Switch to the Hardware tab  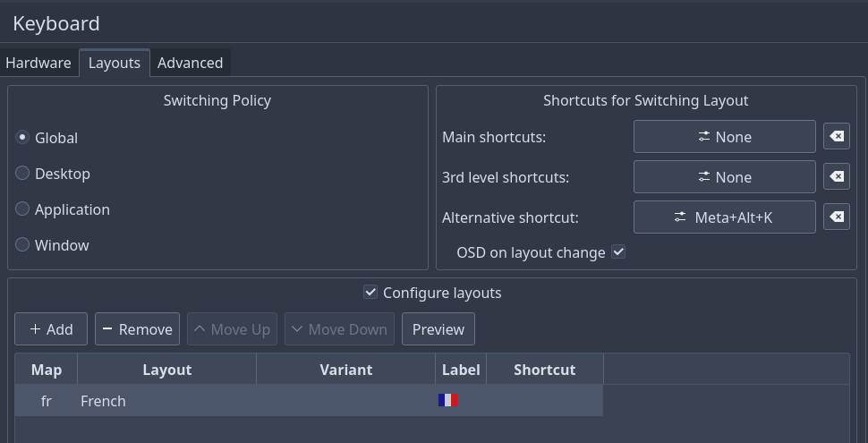(x=38, y=63)
